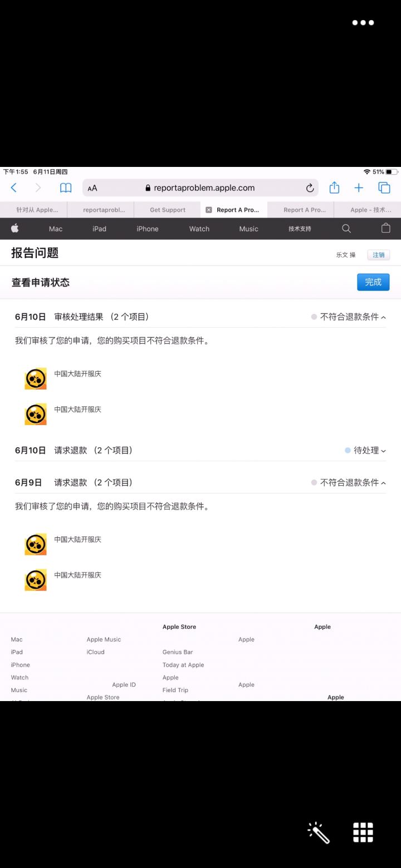This screenshot has height=868, width=401.
Task: Switch to the Apple - 技术... tab
Action: [368, 210]
